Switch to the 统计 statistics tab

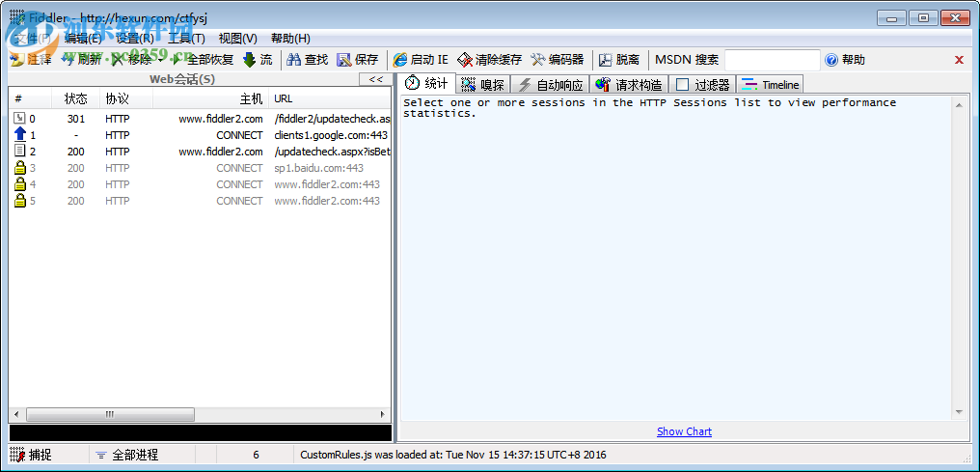tap(427, 83)
